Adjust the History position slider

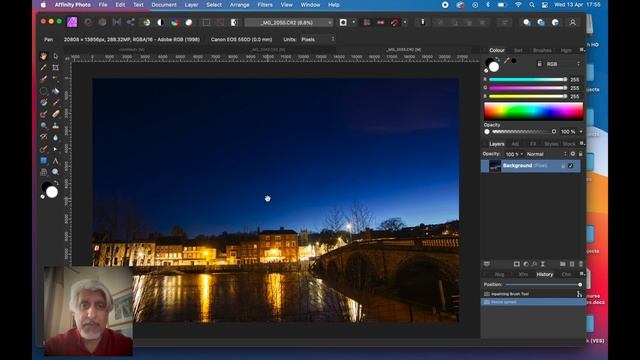coord(543,284)
